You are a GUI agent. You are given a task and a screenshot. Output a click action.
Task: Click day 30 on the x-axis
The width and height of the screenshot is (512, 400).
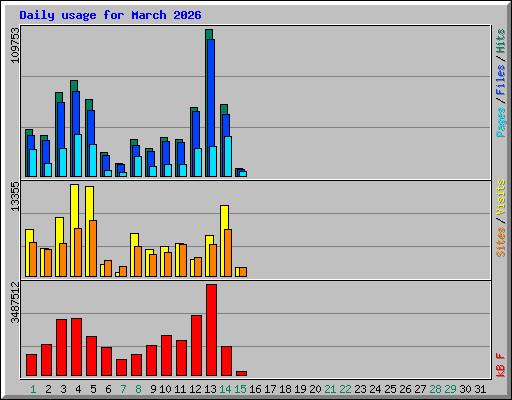(465, 389)
